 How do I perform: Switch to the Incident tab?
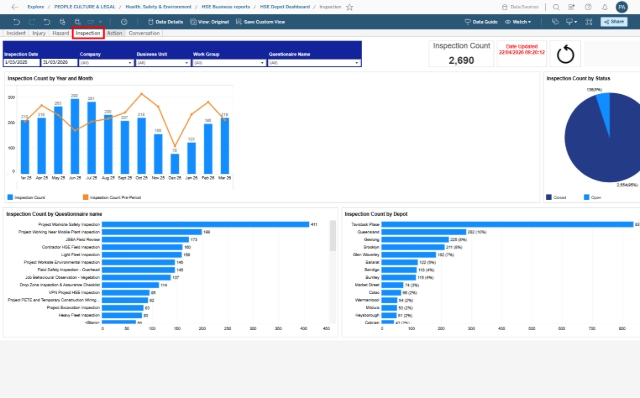16,33
